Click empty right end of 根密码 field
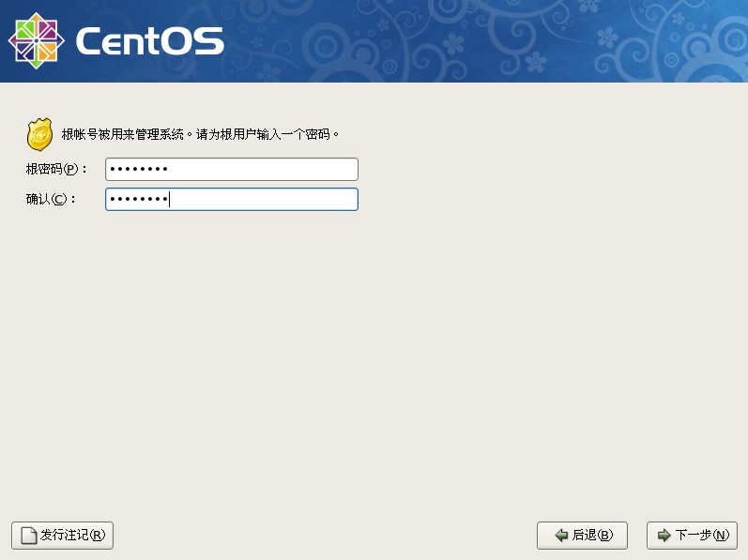The width and height of the screenshot is (748, 560). pyautogui.click(x=319, y=169)
